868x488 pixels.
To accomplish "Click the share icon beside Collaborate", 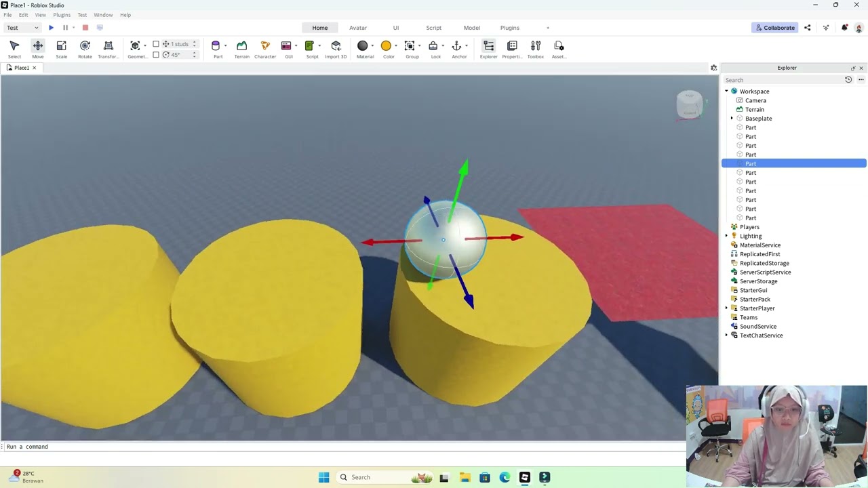I will (807, 28).
